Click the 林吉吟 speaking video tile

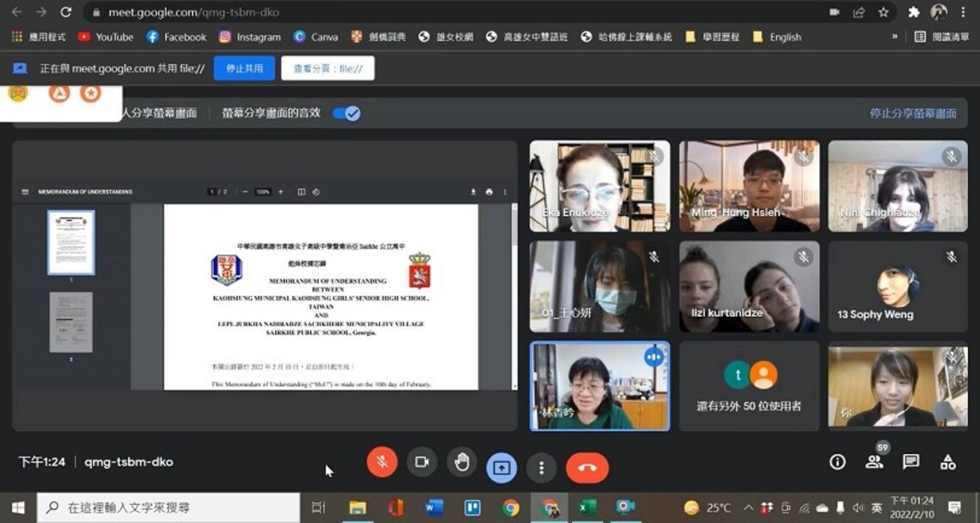[x=600, y=386]
